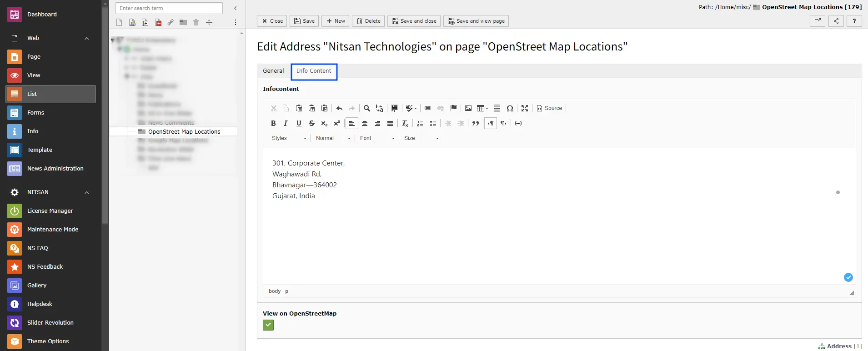Open the Table insert dropdown
Screen dimensions: 868x351
pos(482,108)
